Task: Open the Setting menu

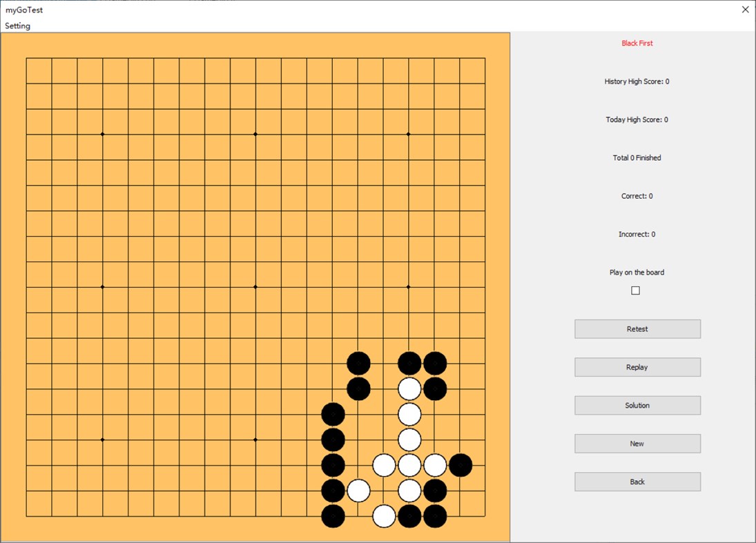Action: tap(17, 26)
